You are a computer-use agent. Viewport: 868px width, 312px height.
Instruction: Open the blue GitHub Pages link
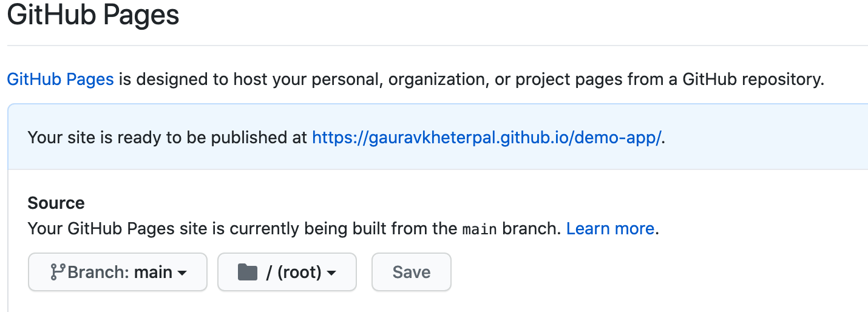[60, 79]
